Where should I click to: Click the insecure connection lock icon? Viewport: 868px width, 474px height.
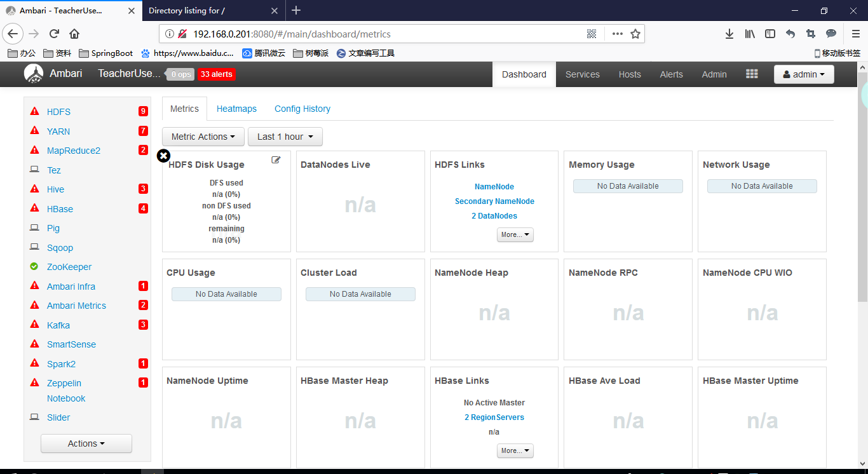point(182,34)
